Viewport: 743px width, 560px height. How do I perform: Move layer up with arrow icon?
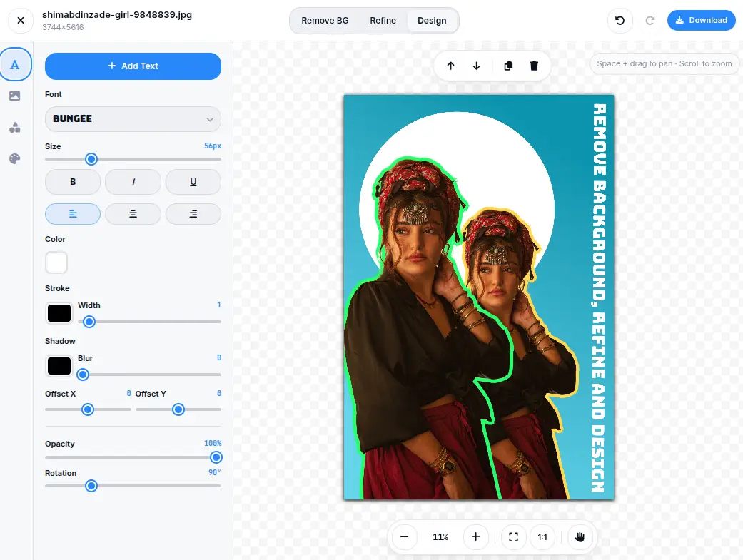point(450,66)
